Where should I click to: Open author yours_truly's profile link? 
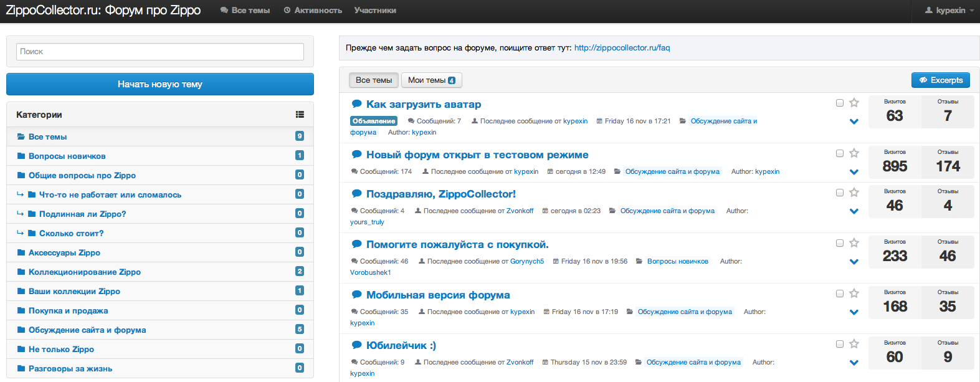click(367, 222)
